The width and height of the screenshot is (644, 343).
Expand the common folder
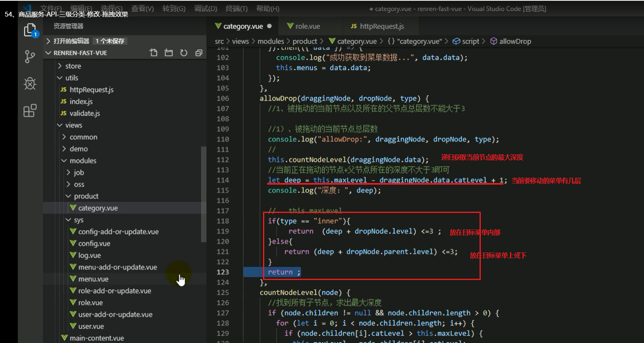coord(64,137)
